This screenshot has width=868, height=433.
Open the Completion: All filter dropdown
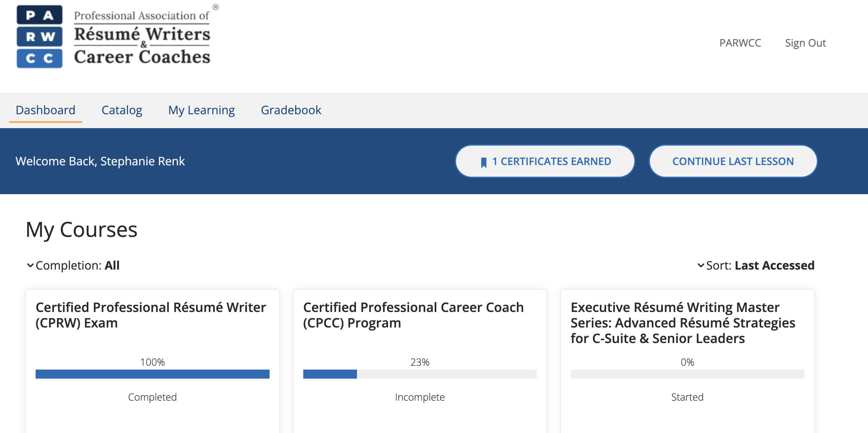click(x=73, y=265)
